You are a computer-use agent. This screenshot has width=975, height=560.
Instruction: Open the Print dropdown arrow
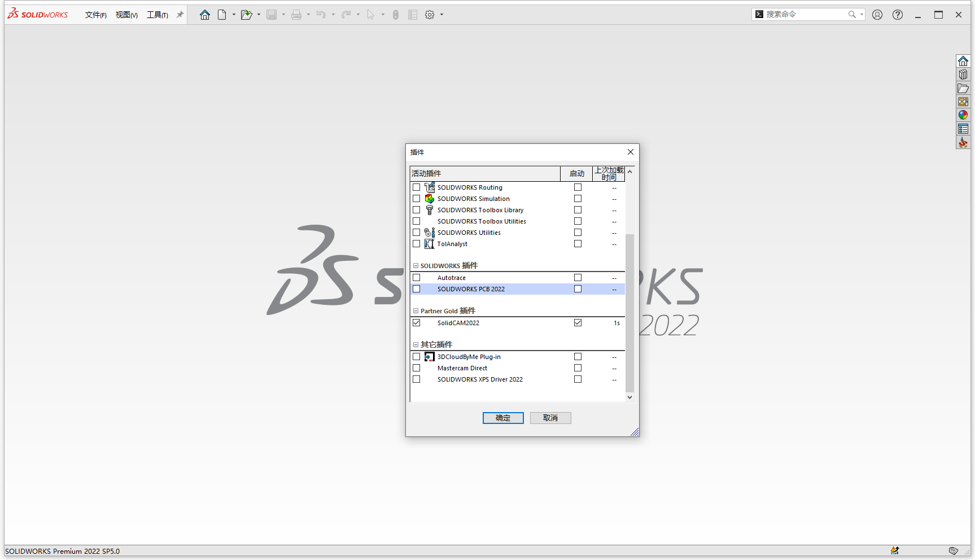(308, 15)
